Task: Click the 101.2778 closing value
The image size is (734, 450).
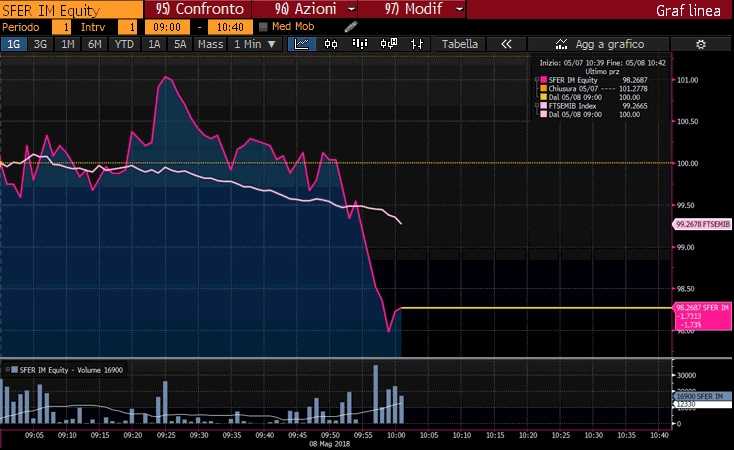Action: 633,89
